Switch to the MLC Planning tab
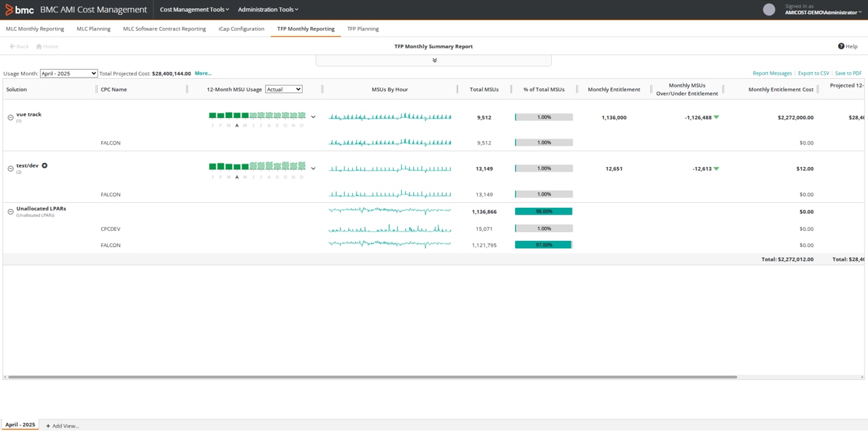868x431 pixels. coord(93,29)
